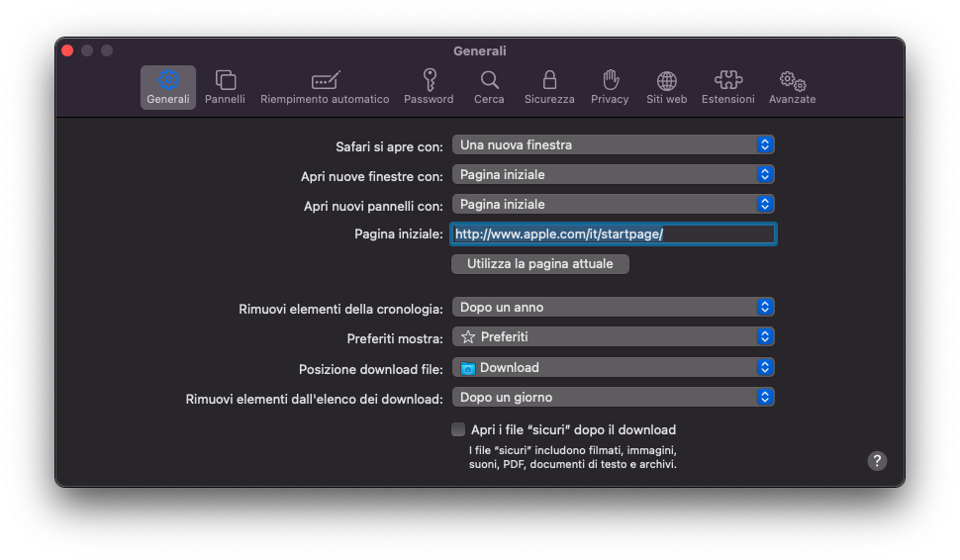This screenshot has height=560, width=960.
Task: Open 'Rimuovi elementi dall'elenco dei download' dropdown
Action: tap(613, 397)
